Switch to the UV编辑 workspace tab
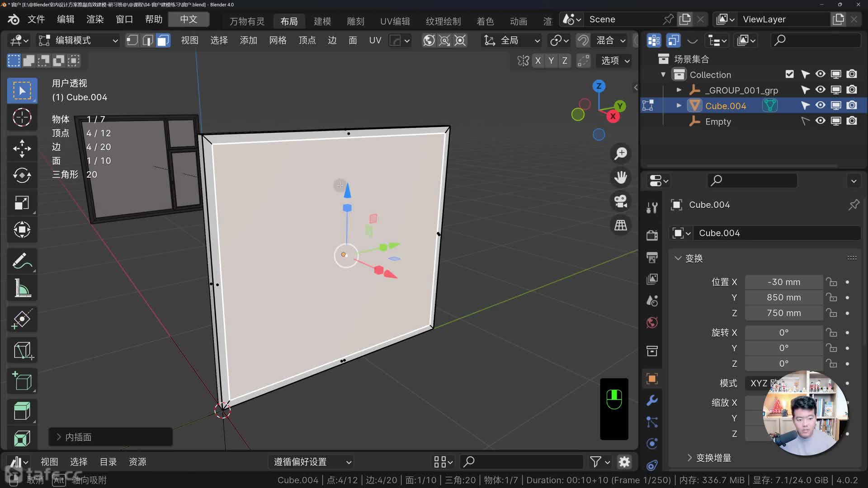The width and height of the screenshot is (868, 488). [x=395, y=21]
